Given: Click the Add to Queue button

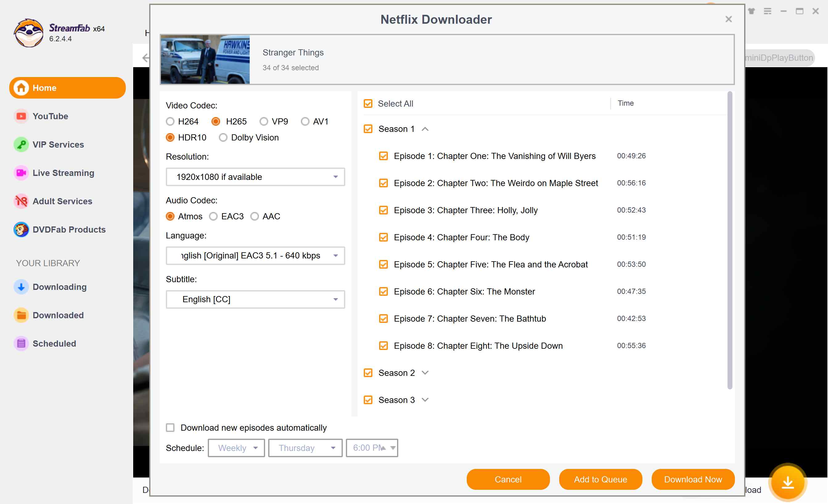Looking at the screenshot, I should point(601,479).
